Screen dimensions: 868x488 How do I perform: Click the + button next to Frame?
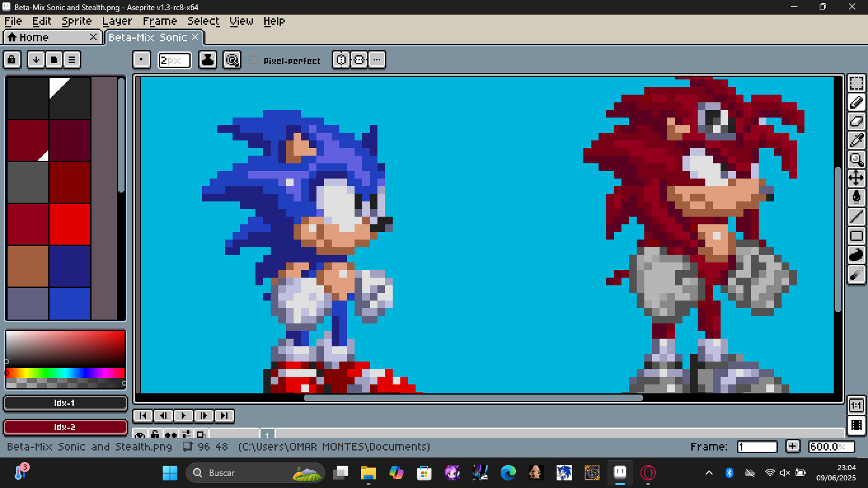tap(792, 447)
